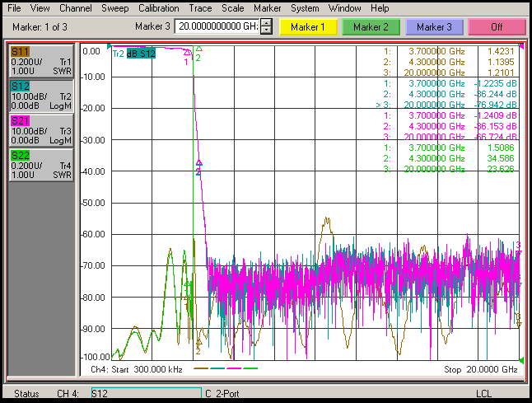Click the magenta marker 1 triangle on the trace
The height and width of the screenshot is (403, 532).
click(x=187, y=53)
